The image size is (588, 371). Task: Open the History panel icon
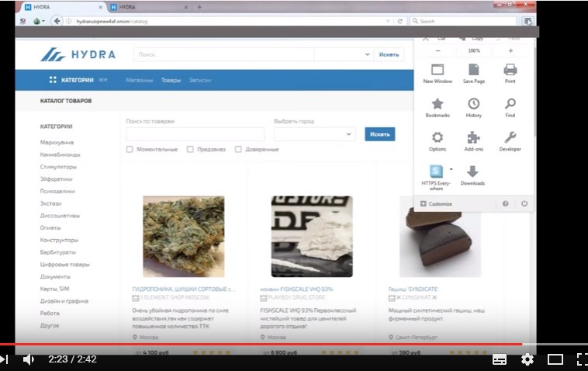tap(473, 106)
